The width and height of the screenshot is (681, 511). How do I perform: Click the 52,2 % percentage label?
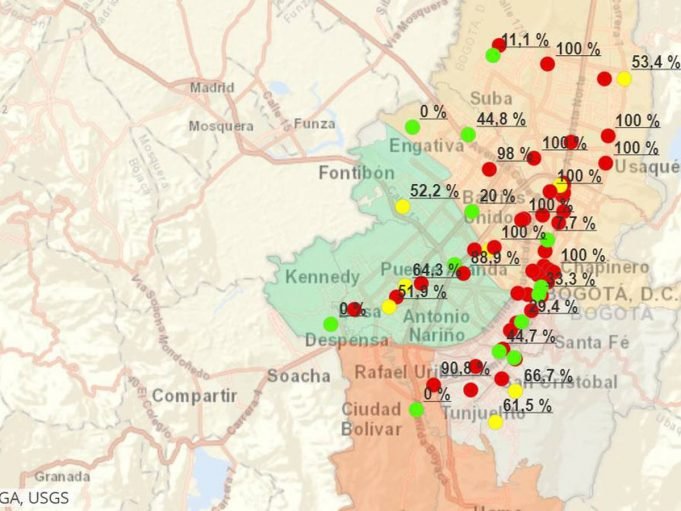pos(434,190)
